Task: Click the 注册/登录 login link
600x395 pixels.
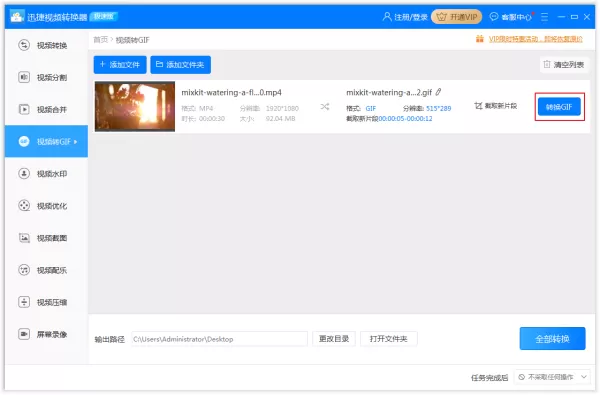Action: pos(405,17)
